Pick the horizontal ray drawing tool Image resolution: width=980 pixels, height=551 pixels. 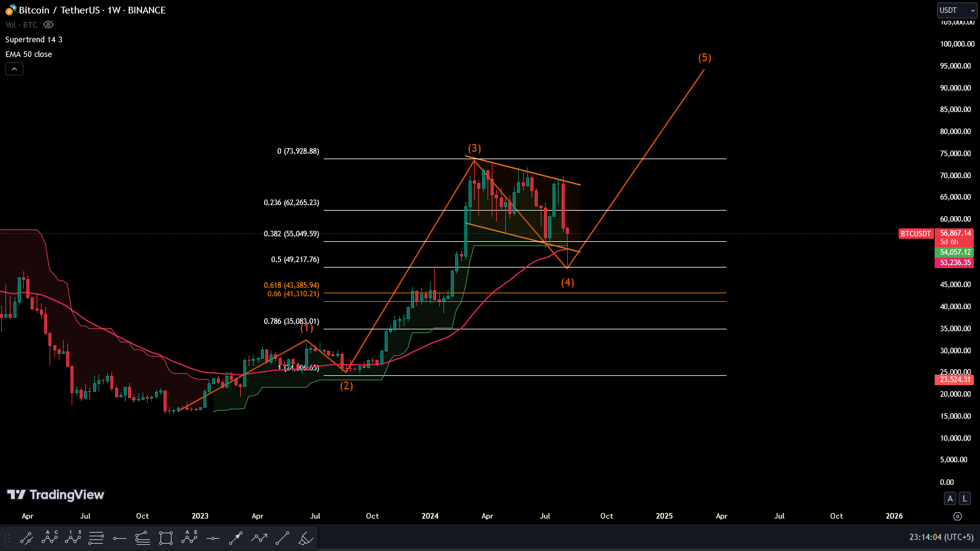pyautogui.click(x=119, y=538)
